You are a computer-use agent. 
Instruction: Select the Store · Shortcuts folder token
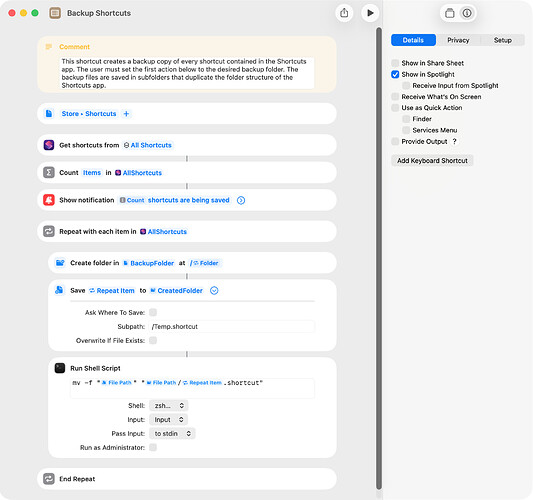click(x=89, y=114)
